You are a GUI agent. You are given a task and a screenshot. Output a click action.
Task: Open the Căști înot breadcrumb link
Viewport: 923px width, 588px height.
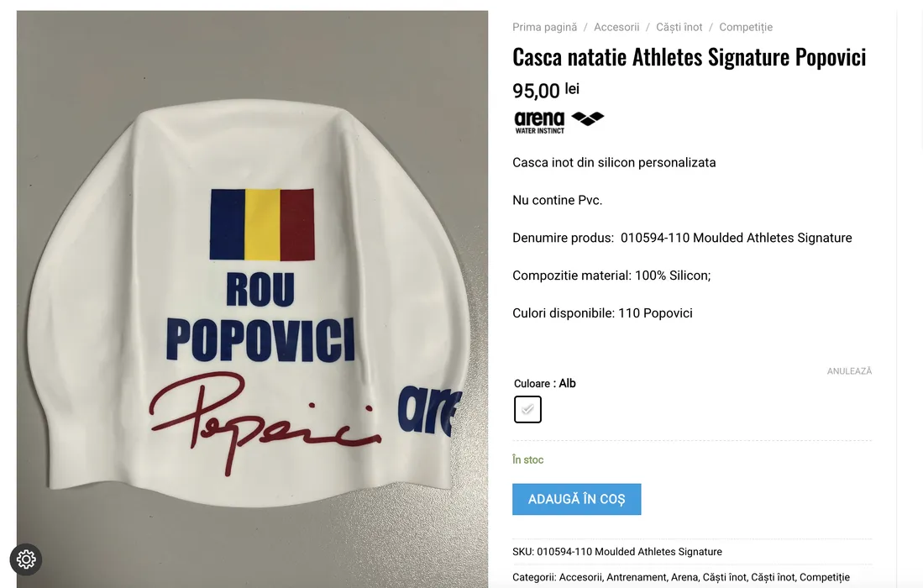679,27
